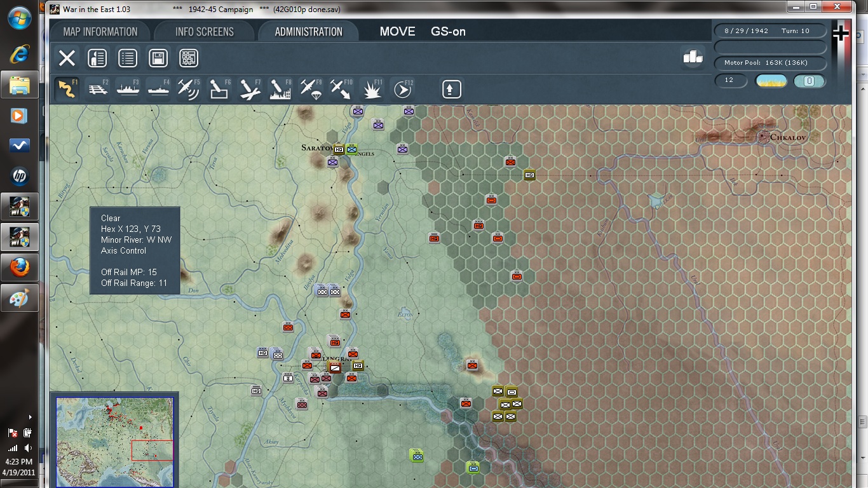Switch to Rail mode icon (F2)
Image resolution: width=868 pixels, height=488 pixels.
coord(97,89)
